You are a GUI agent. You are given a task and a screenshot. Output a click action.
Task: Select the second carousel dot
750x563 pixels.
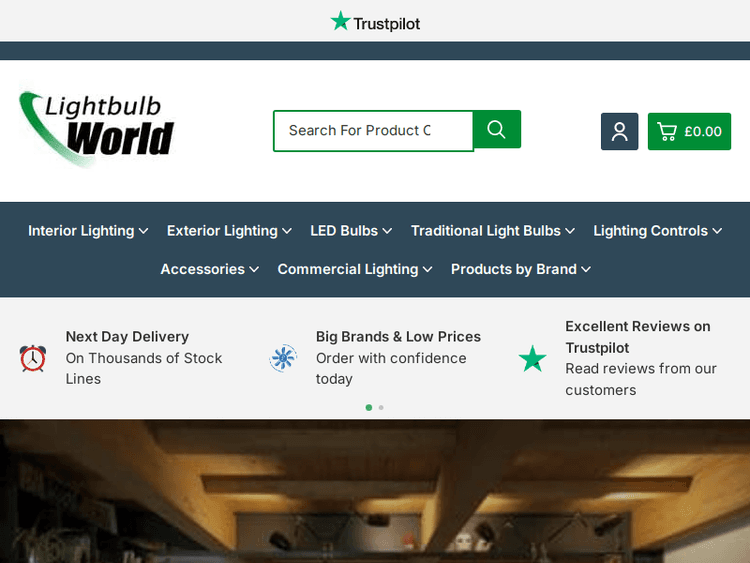tap(381, 408)
